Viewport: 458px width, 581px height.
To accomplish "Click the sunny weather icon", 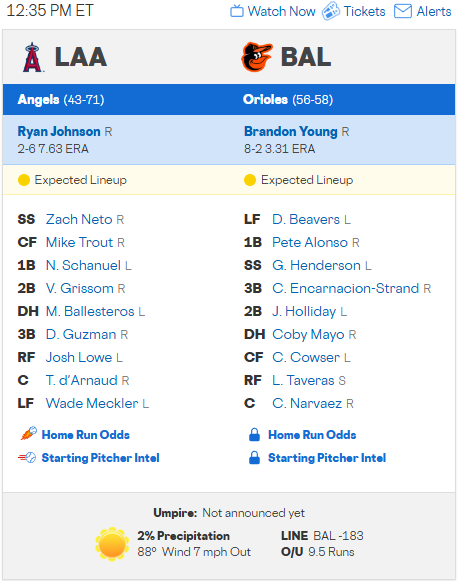I will click(112, 544).
